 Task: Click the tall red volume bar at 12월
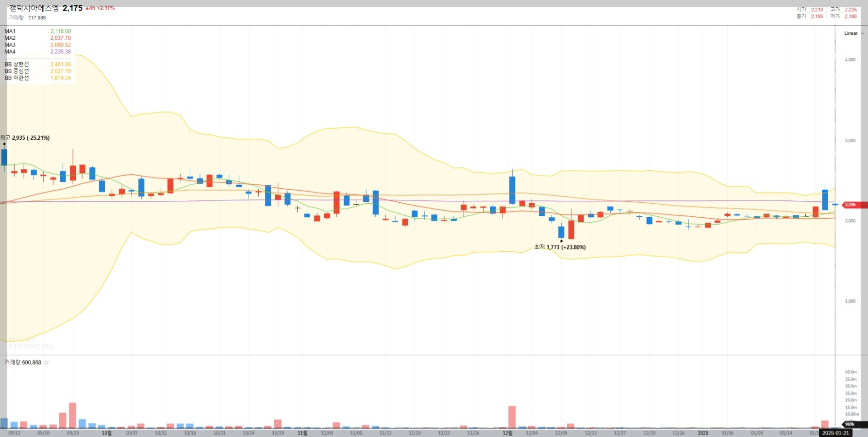(512, 417)
